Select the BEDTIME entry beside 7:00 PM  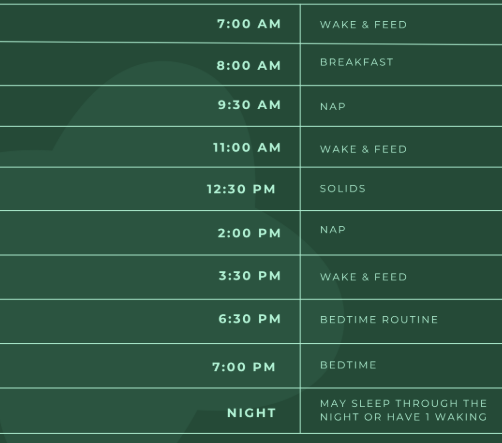coord(348,365)
